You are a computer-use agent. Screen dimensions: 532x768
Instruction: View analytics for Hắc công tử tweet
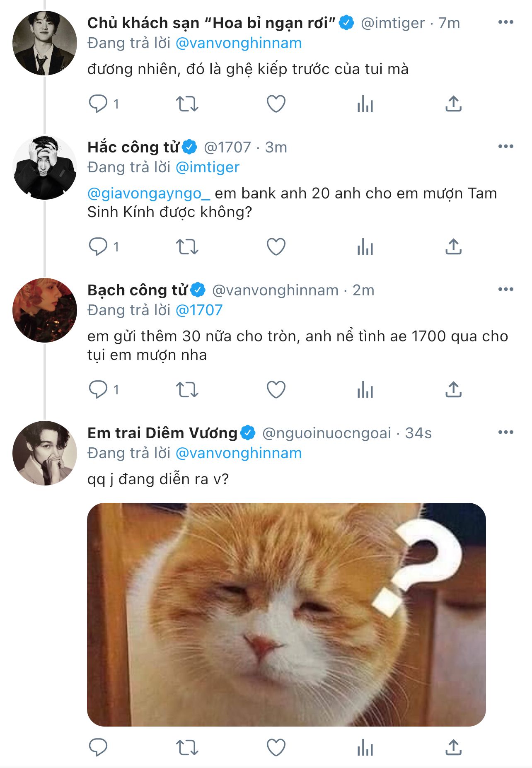[x=365, y=247]
